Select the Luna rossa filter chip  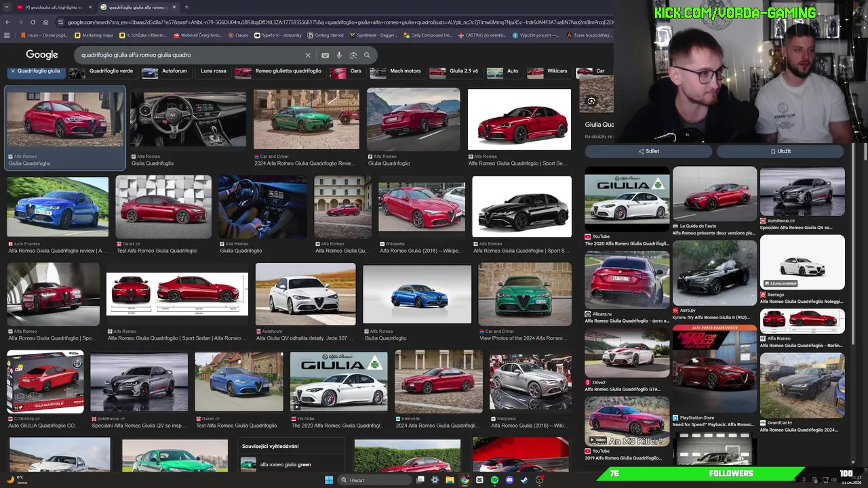214,70
